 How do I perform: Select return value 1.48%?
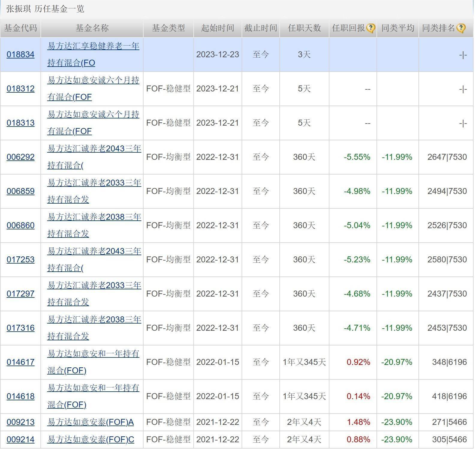coord(358,422)
